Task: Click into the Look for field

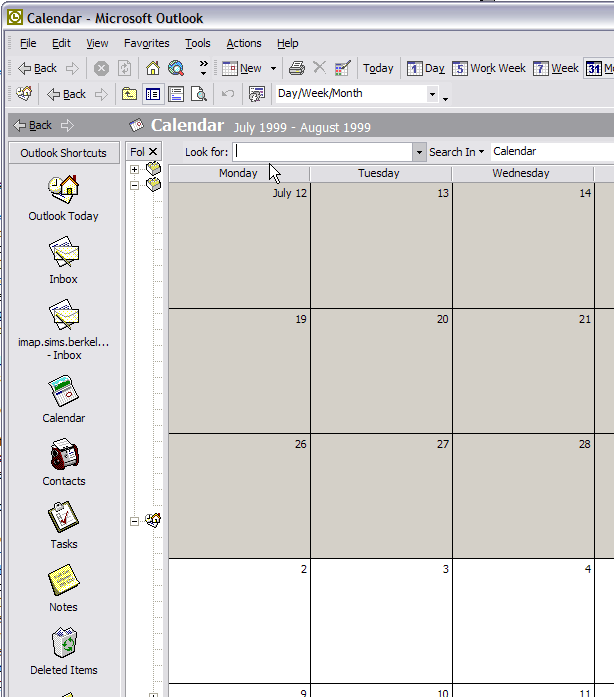Action: click(323, 152)
